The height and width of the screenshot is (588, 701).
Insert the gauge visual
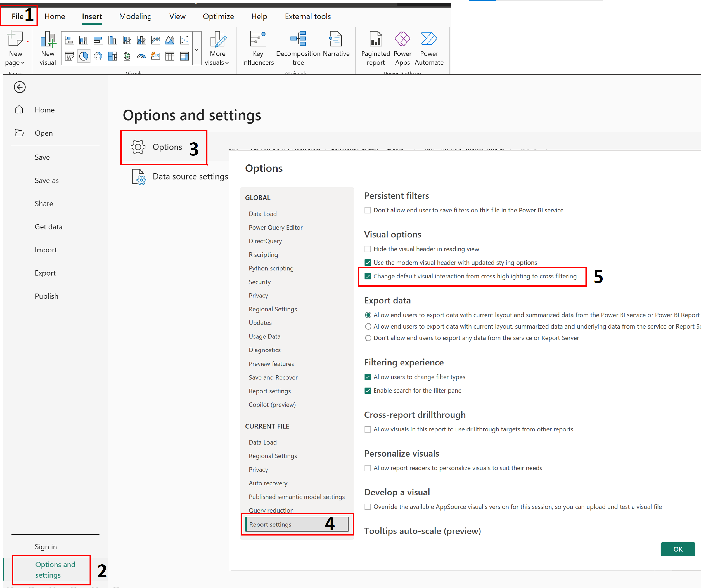(x=141, y=56)
